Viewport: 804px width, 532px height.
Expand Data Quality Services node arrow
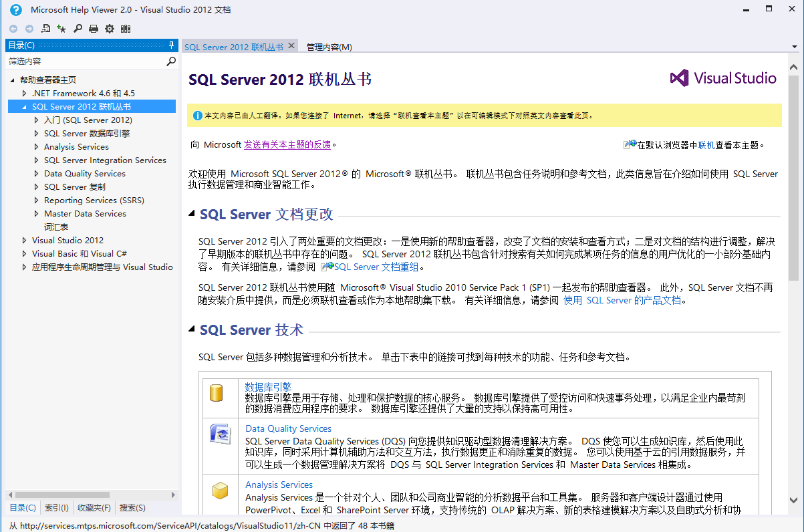tap(37, 174)
